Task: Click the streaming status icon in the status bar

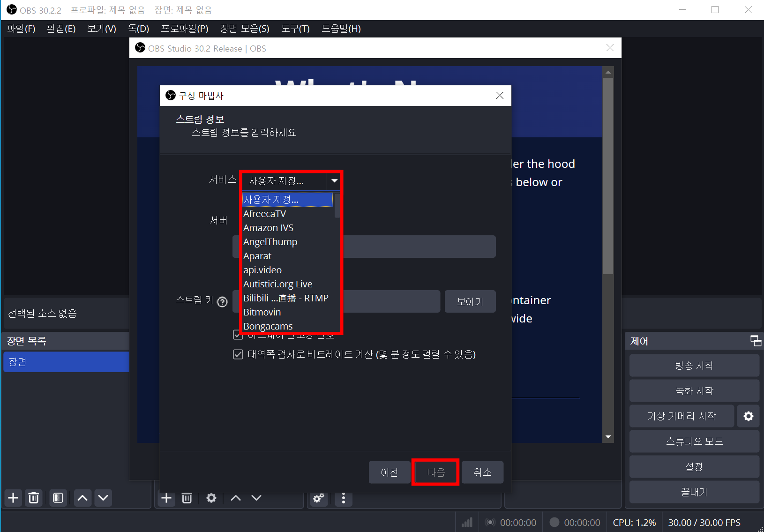Action: [490, 523]
